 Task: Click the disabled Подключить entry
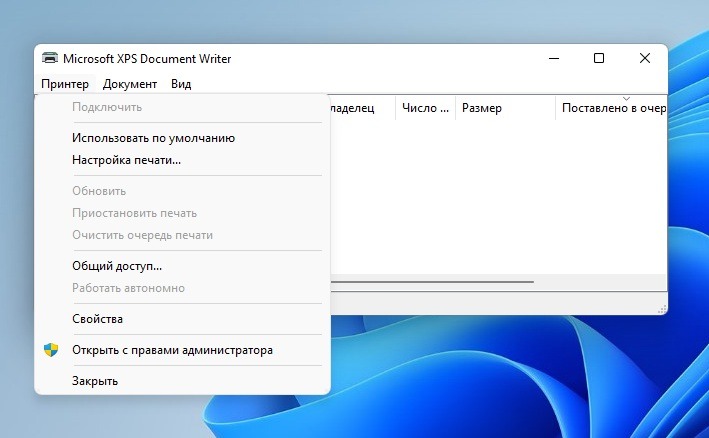[x=182, y=107]
